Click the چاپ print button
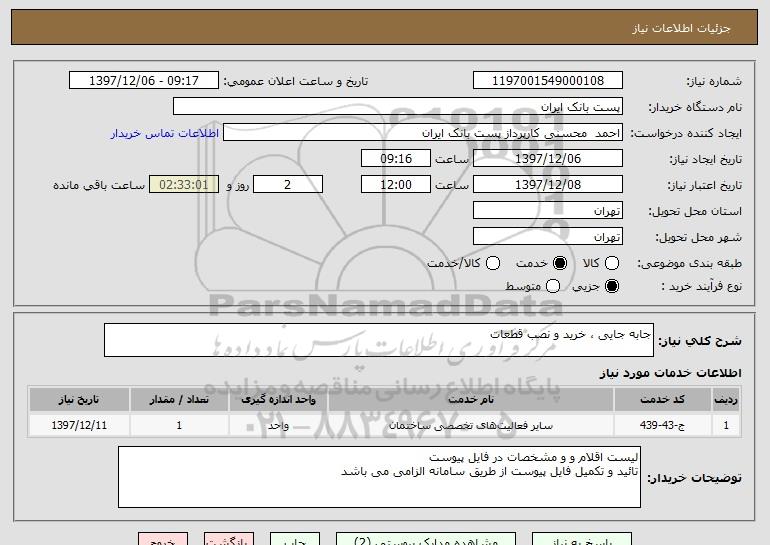This screenshot has height=545, width=770. tap(295, 539)
